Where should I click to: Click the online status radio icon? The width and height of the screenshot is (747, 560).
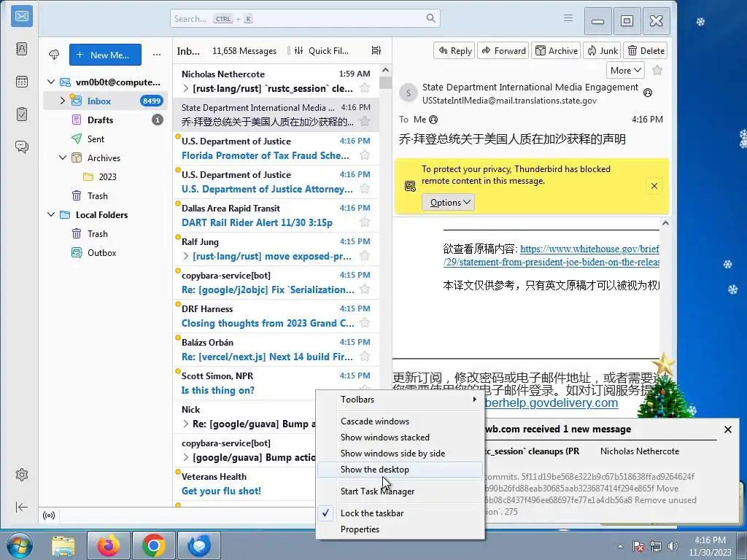pos(49,516)
